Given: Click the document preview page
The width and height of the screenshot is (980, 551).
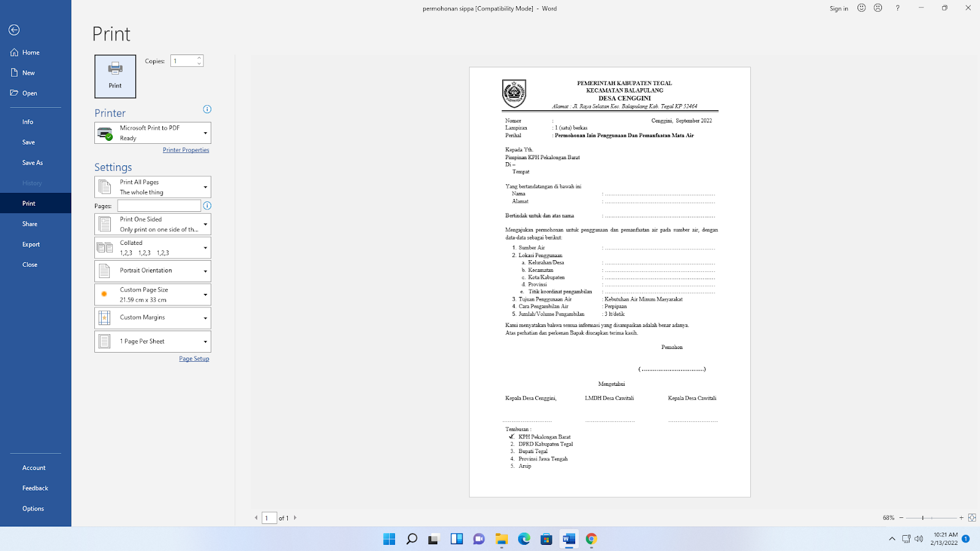Looking at the screenshot, I should pyautogui.click(x=609, y=282).
